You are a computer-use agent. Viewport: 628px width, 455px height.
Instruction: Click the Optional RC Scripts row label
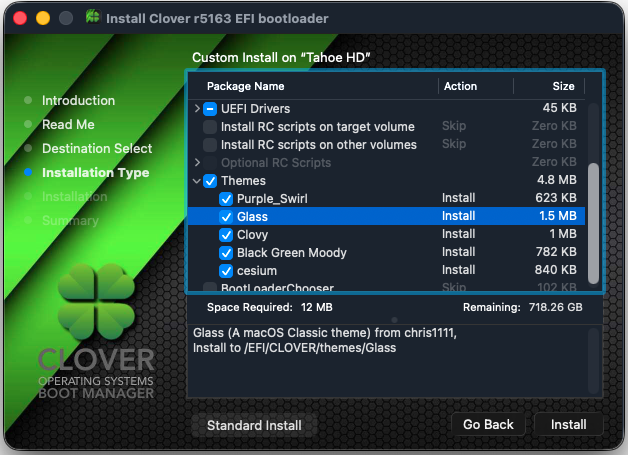[276, 163]
